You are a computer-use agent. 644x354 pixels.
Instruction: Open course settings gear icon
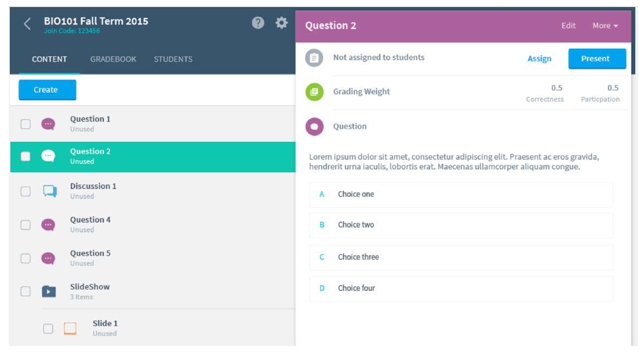(x=282, y=23)
